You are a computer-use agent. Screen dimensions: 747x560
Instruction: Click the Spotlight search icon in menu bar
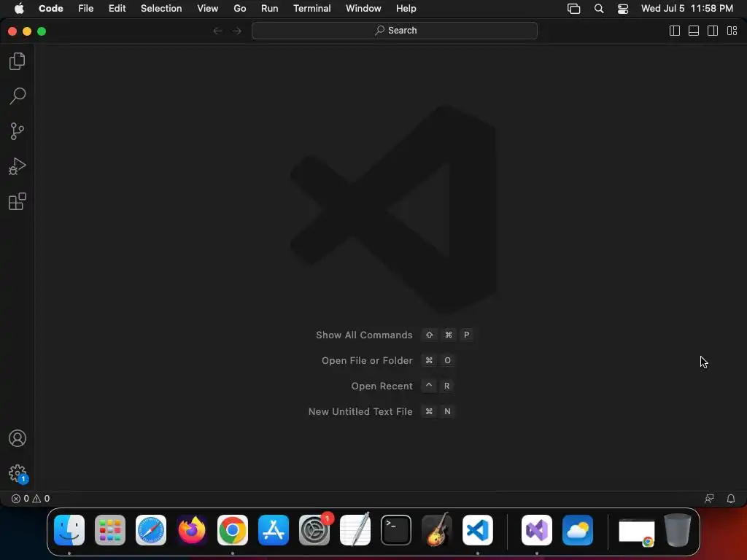(599, 9)
